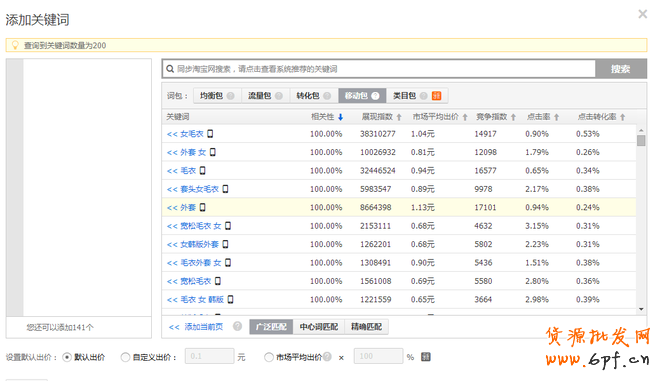Click the orange icon beside 类目包
The height and width of the screenshot is (381, 660).
click(x=436, y=96)
